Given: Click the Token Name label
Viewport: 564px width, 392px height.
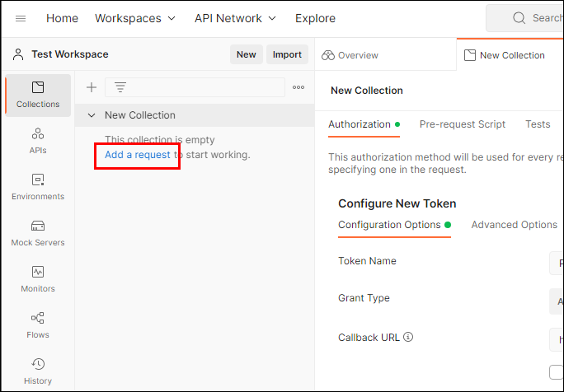Looking at the screenshot, I should (x=367, y=261).
